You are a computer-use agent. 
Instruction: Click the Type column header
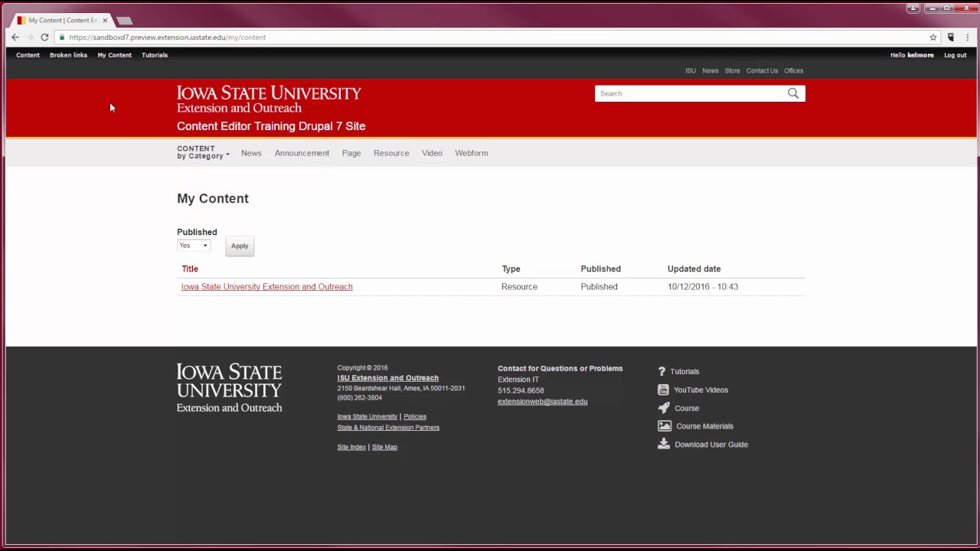(511, 269)
